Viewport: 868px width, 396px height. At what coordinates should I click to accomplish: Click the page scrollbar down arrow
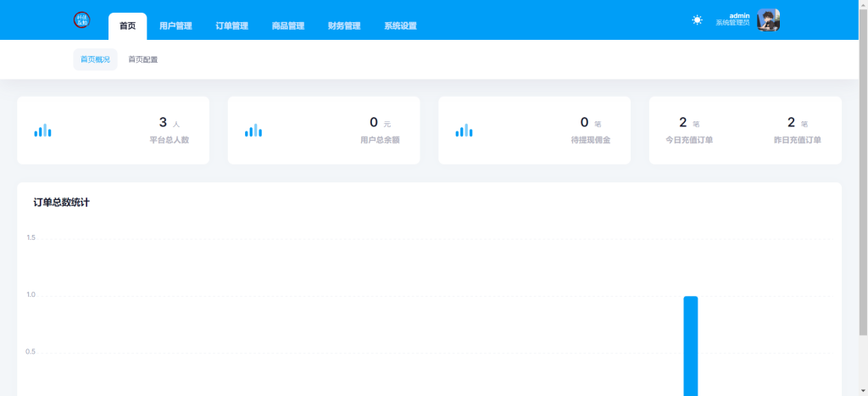coord(863,391)
